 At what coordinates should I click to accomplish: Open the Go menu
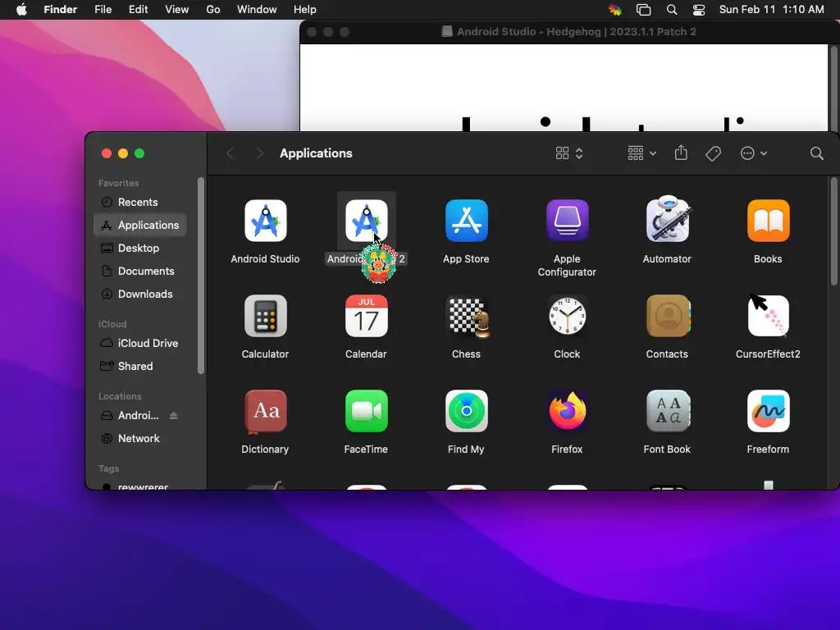(213, 10)
